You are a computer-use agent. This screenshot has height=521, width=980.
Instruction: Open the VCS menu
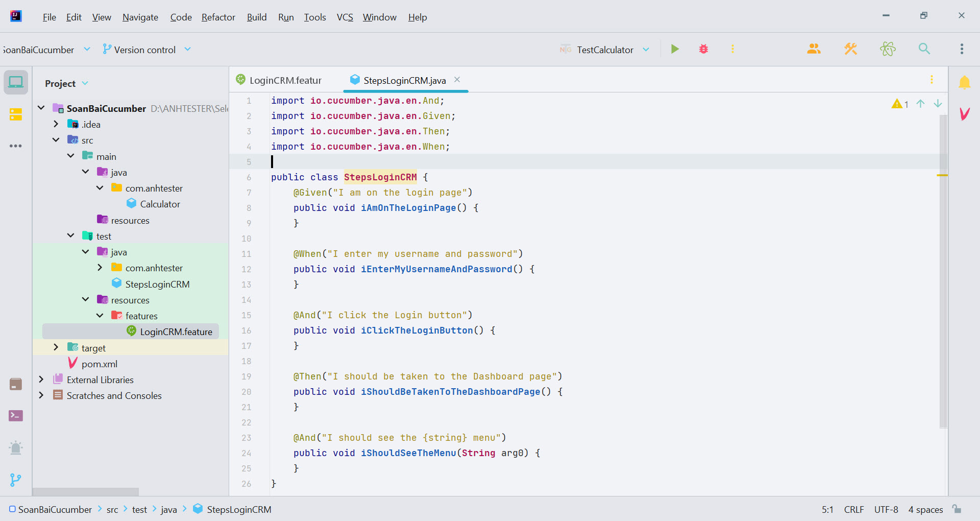click(345, 17)
